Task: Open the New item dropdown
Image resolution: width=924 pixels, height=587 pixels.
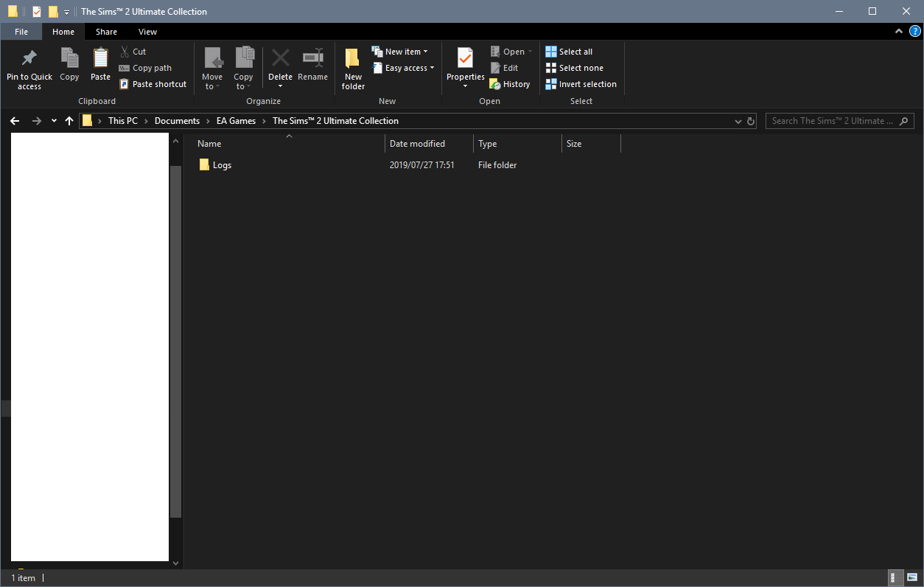Action: tap(425, 52)
